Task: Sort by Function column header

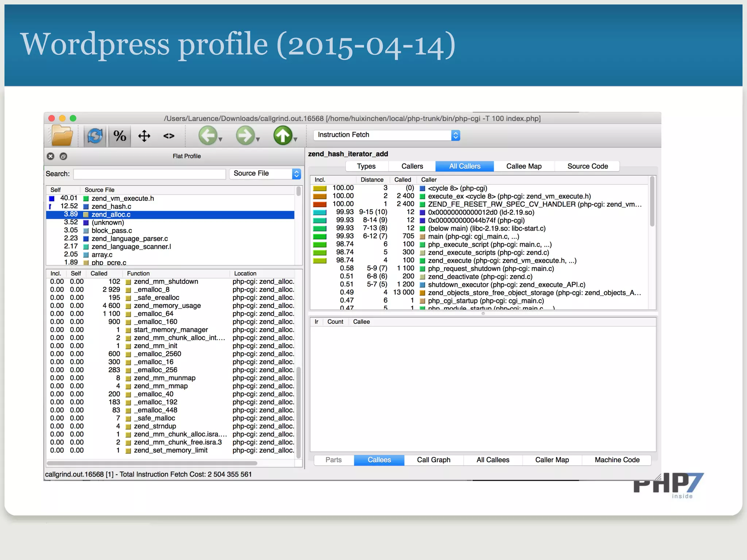Action: pos(176,273)
